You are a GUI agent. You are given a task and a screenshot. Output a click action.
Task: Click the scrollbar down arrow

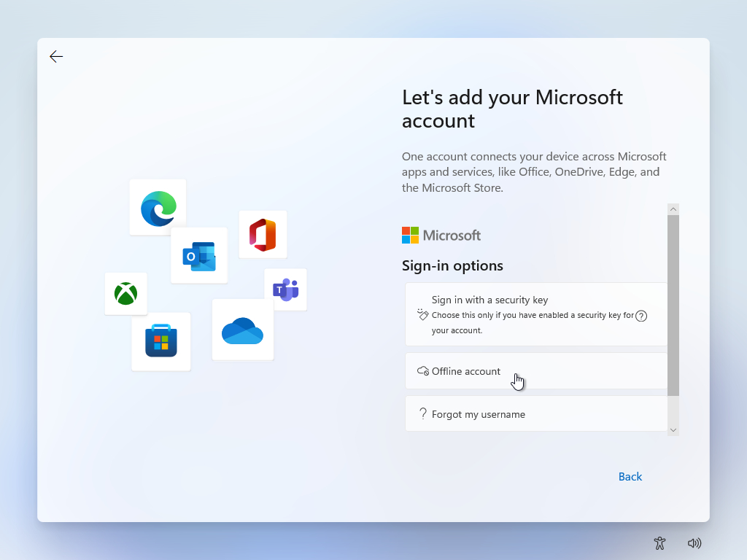click(x=673, y=430)
